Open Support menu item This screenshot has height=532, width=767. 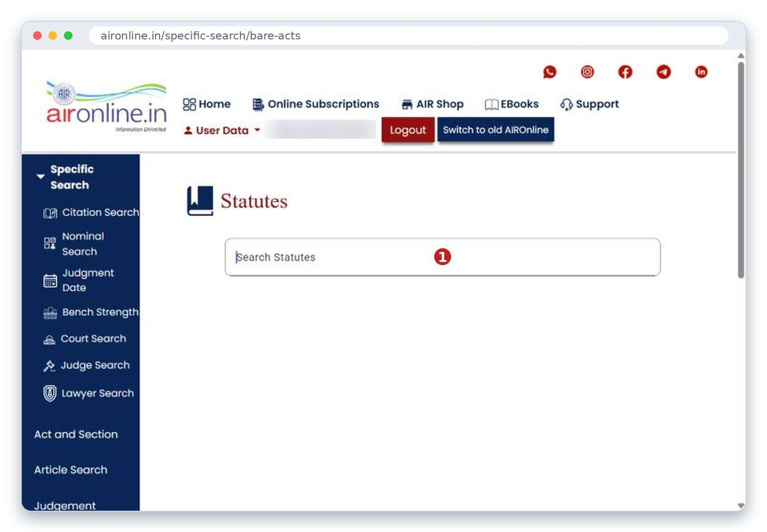(x=590, y=104)
